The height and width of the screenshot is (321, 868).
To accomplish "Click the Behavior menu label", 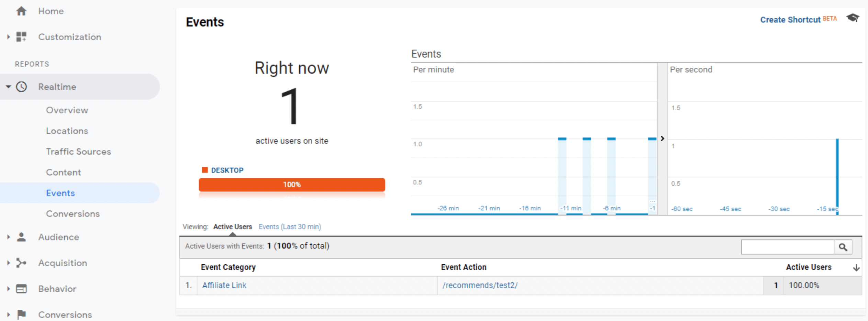I will click(57, 289).
